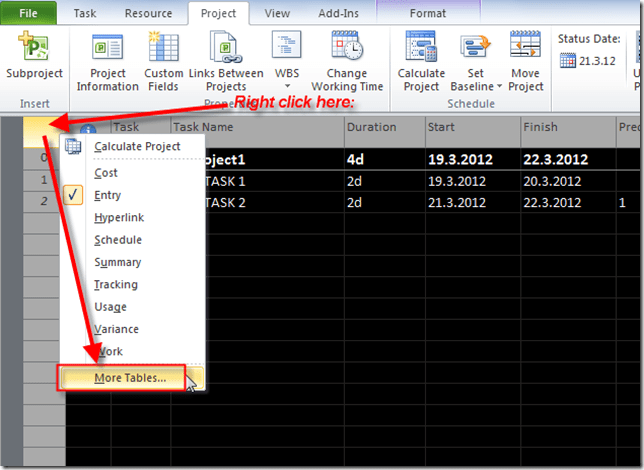Switch to the View tab
This screenshot has width=644, height=470.
pyautogui.click(x=277, y=14)
